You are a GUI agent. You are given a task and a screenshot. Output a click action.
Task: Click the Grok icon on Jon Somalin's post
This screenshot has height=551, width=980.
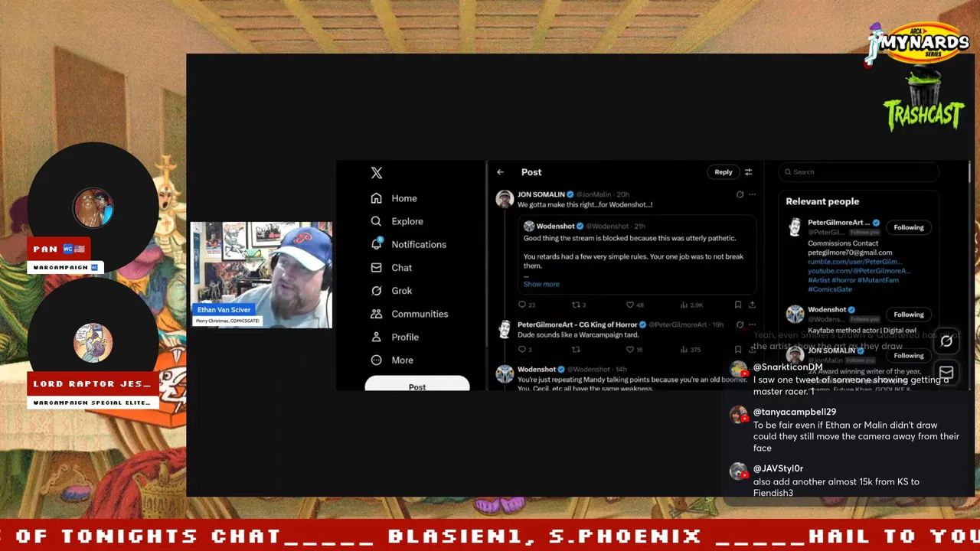740,194
